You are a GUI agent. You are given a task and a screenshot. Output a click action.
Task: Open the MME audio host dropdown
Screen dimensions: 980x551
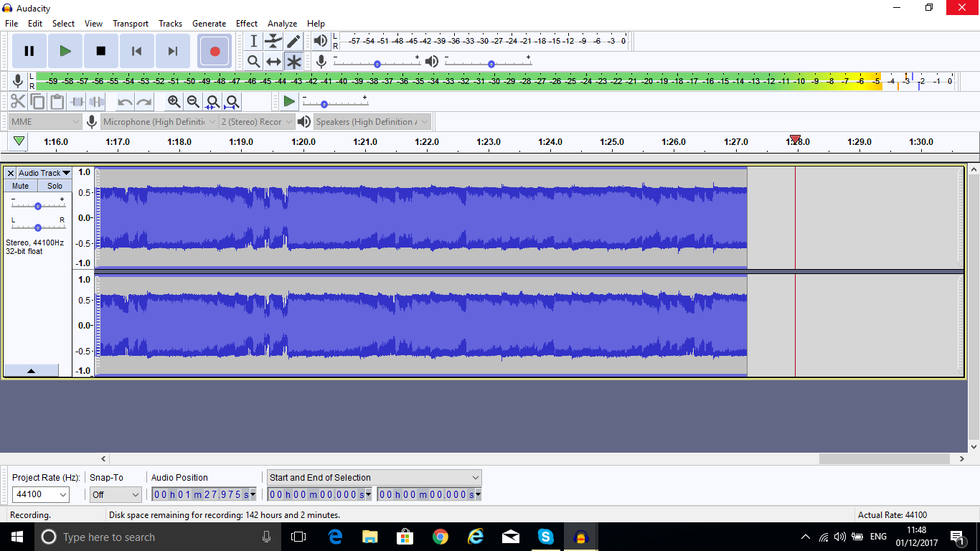[43, 121]
